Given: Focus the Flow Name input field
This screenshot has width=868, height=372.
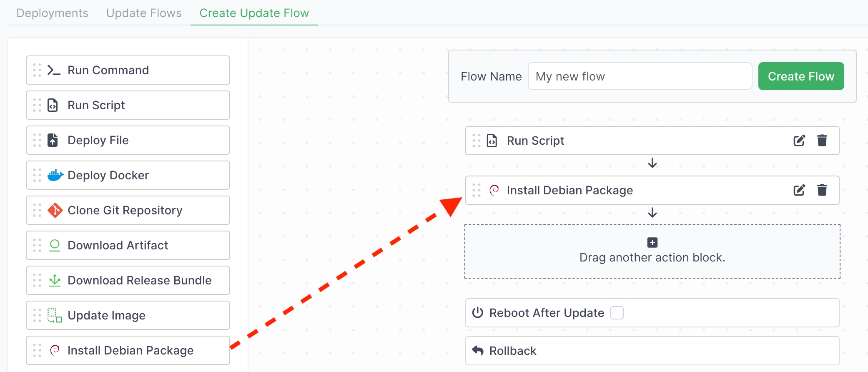Looking at the screenshot, I should tap(640, 76).
